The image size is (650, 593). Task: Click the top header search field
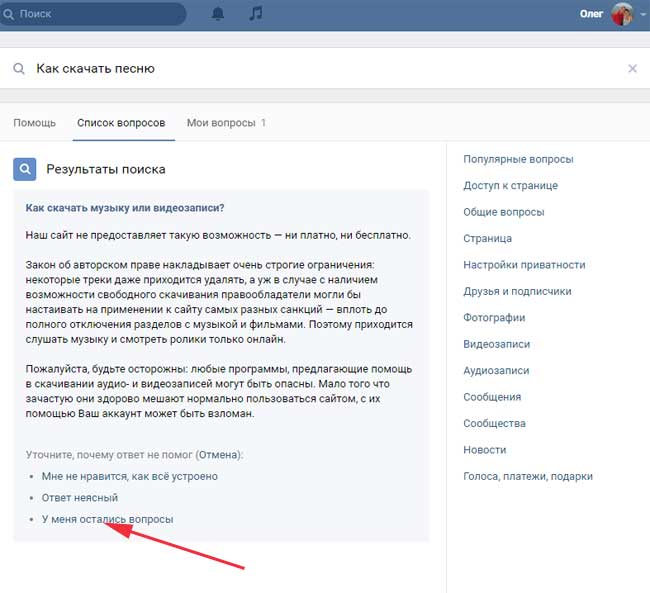(100, 14)
